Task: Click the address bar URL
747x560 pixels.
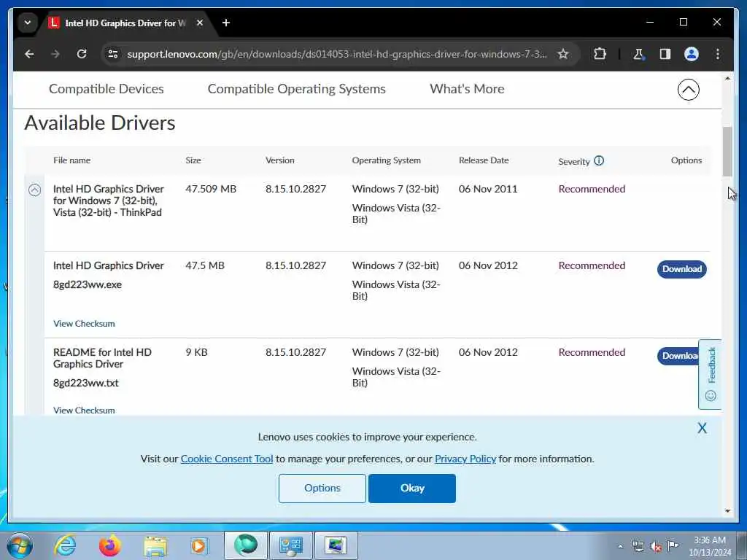Action: click(336, 54)
